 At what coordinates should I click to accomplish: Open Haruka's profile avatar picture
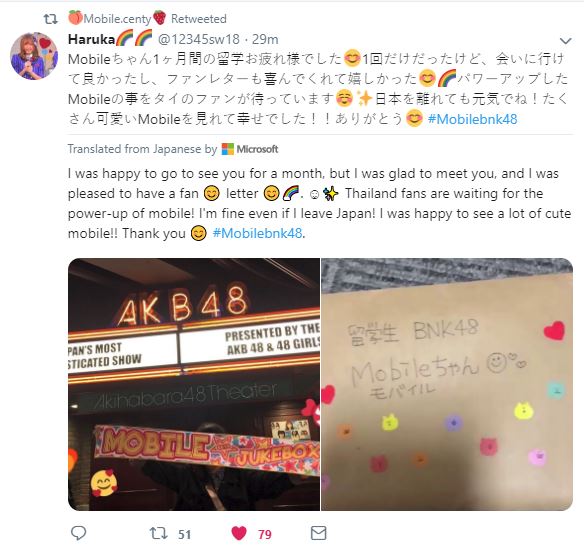click(34, 56)
